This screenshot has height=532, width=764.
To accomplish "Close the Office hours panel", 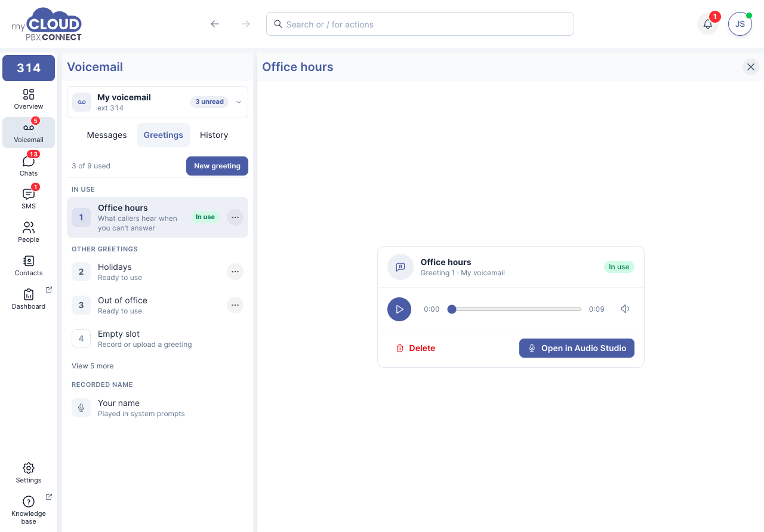I will coord(751,67).
